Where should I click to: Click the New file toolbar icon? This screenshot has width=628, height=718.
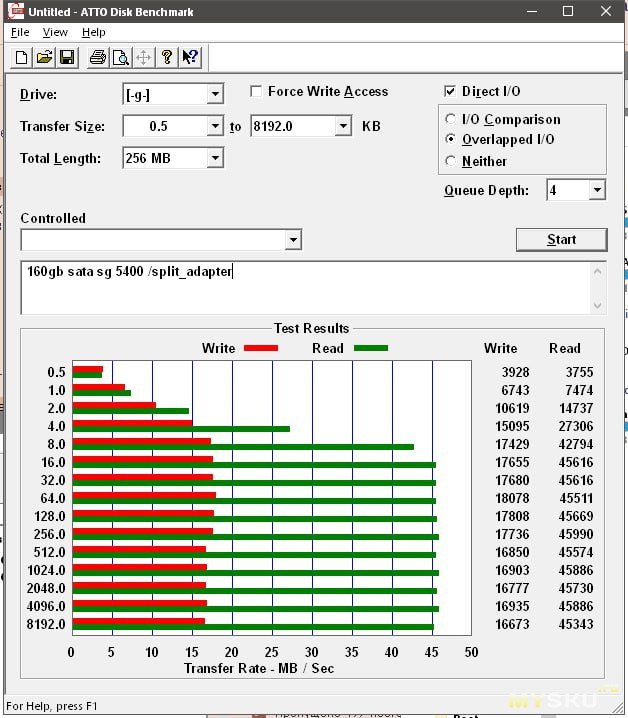22,57
